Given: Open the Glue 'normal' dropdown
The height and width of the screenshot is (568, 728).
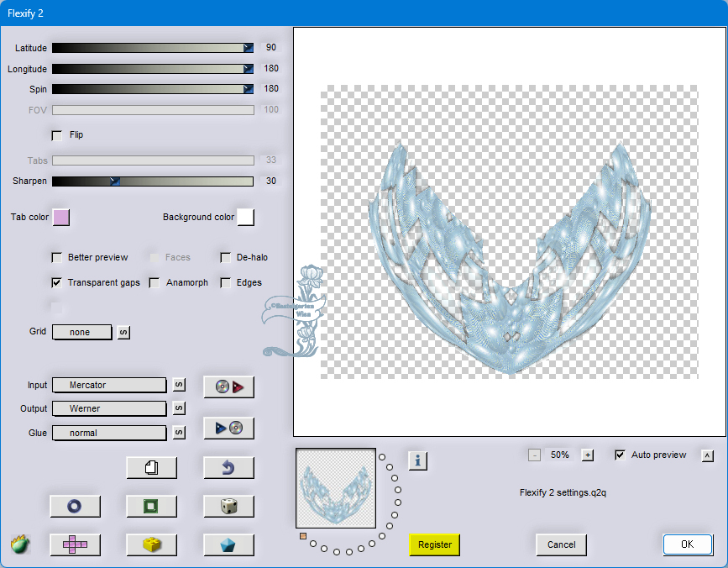Looking at the screenshot, I should [109, 433].
